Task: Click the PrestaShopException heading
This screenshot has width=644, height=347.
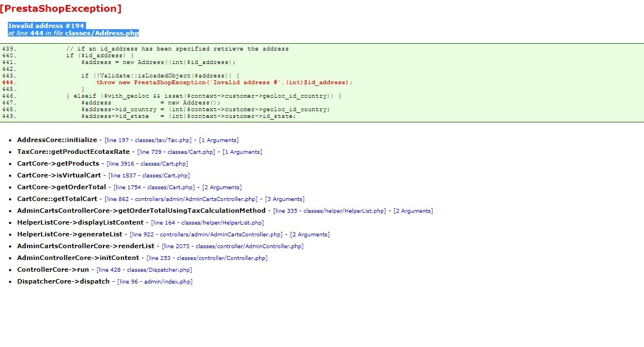Action: coord(61,8)
